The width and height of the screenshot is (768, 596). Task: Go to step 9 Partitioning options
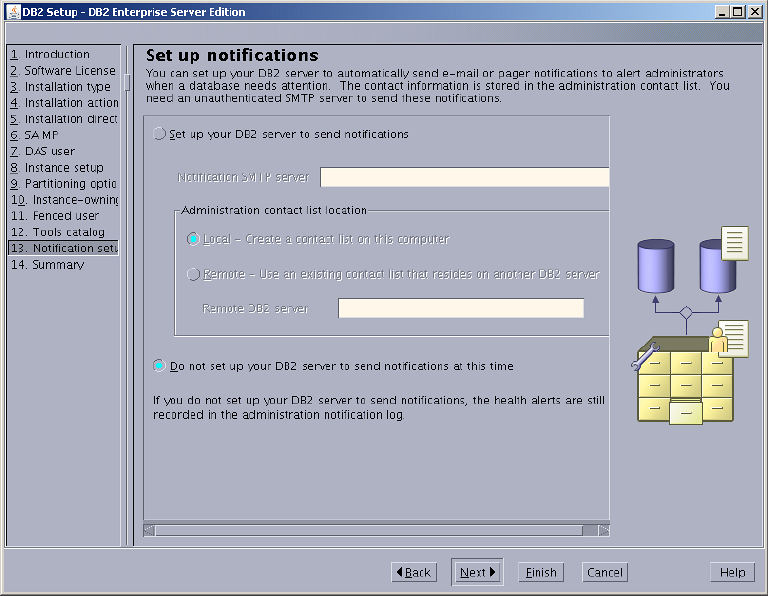(64, 184)
